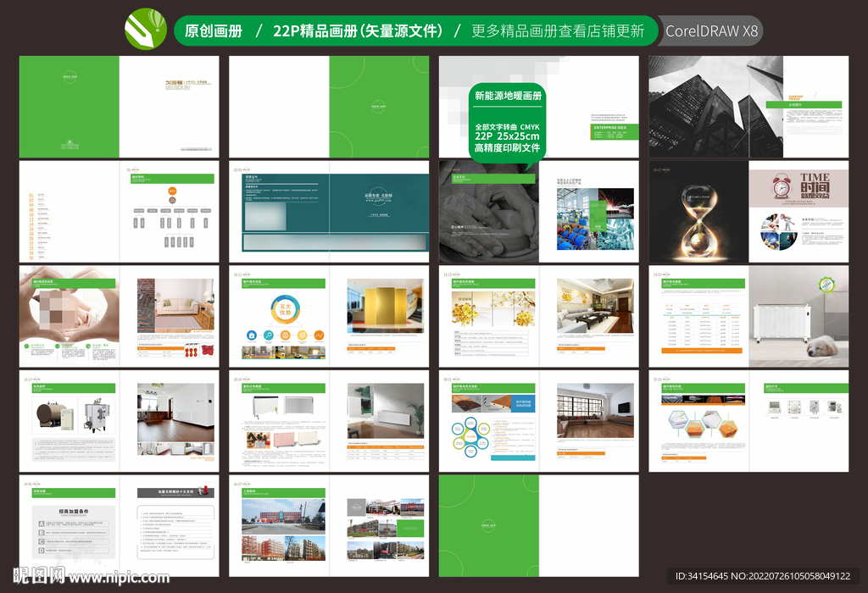Click the thermostat controllers row
The height and width of the screenshot is (593, 868).
click(805, 407)
